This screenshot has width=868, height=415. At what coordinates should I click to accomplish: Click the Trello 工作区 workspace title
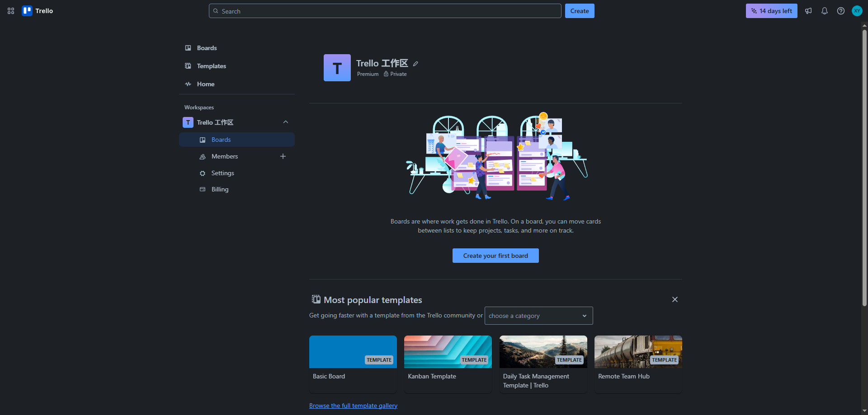point(382,63)
